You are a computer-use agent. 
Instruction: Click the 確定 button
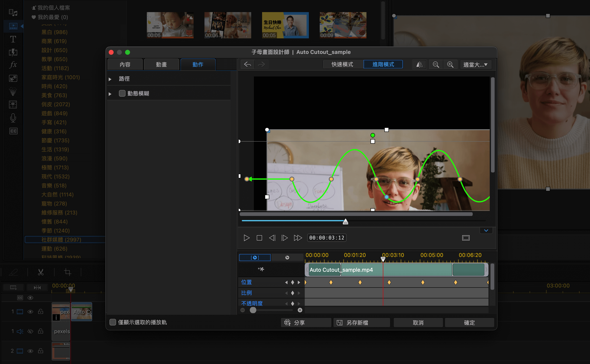pos(469,323)
